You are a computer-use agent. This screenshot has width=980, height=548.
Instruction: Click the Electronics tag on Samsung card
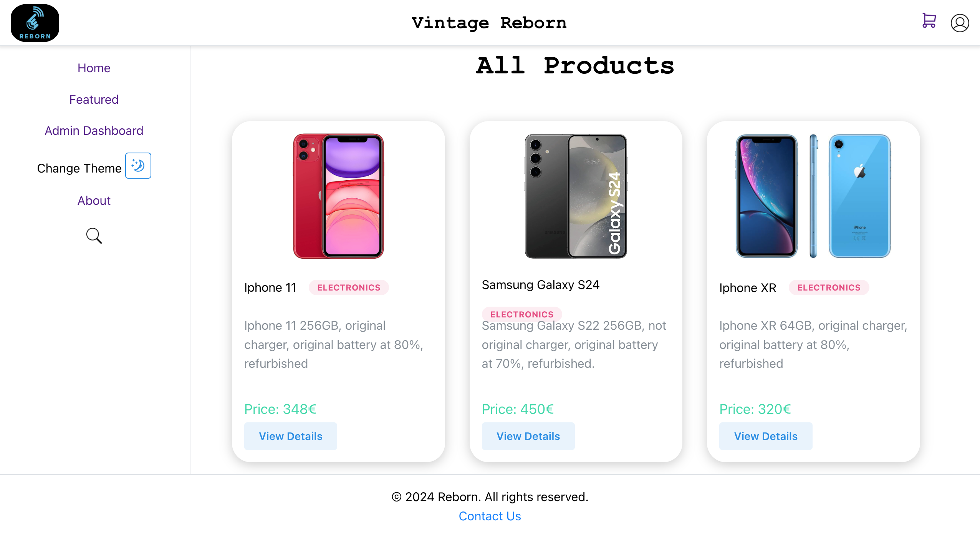(x=522, y=314)
